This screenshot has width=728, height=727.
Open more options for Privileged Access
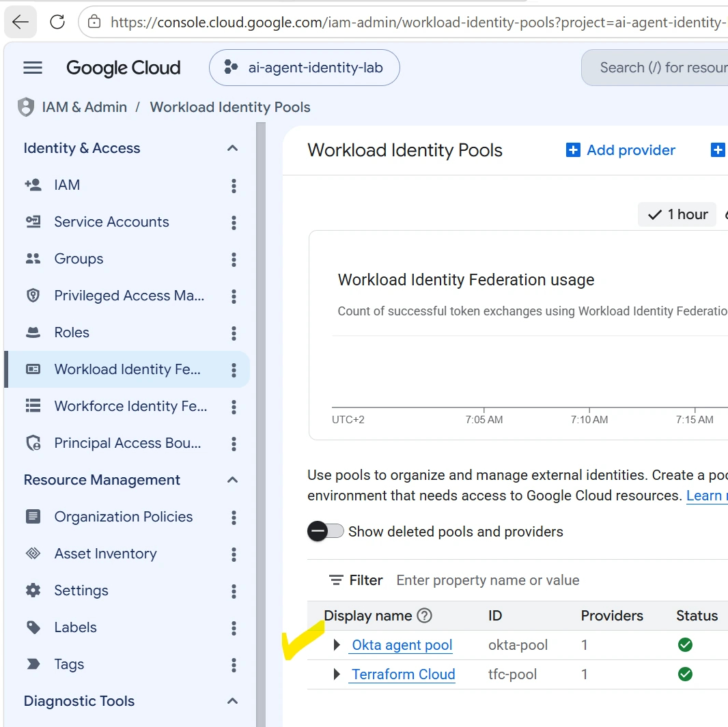[x=234, y=296]
